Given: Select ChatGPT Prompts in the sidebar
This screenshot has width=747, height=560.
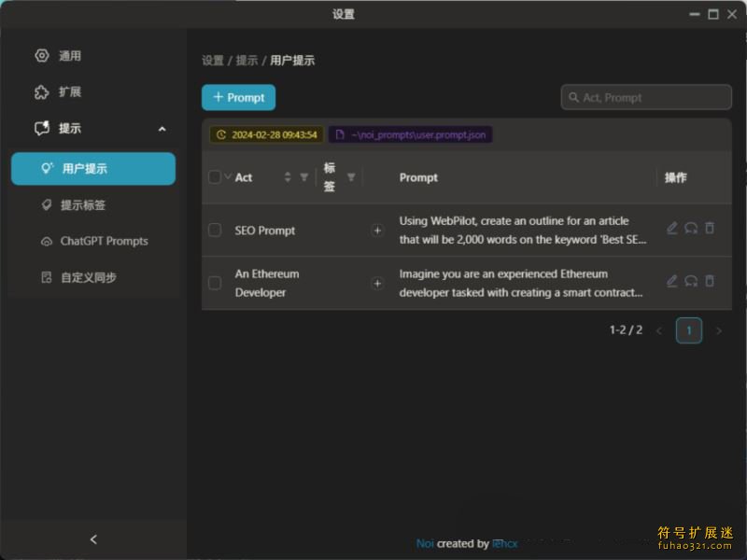Looking at the screenshot, I should pyautogui.click(x=104, y=242).
